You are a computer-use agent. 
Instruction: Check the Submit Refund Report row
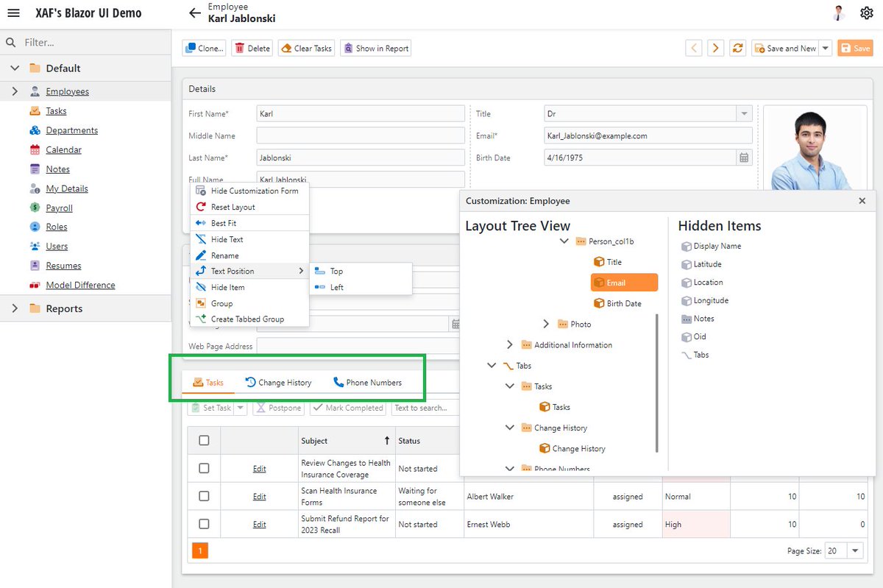(205, 525)
